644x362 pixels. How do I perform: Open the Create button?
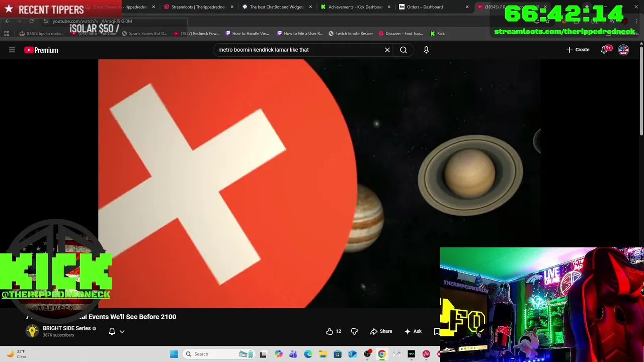click(578, 50)
